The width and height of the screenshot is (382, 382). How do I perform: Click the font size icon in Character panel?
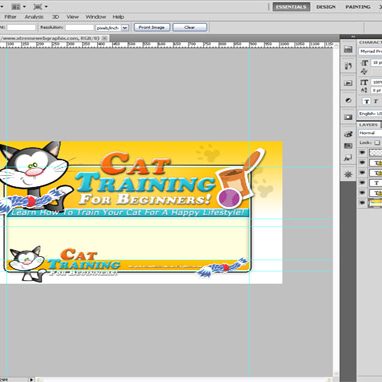(x=364, y=63)
